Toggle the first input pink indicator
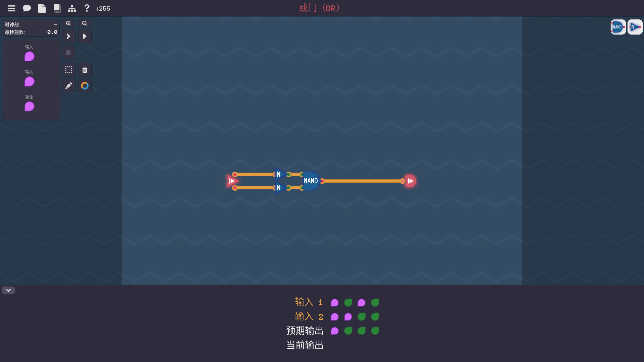The height and width of the screenshot is (362, 644). (30, 56)
